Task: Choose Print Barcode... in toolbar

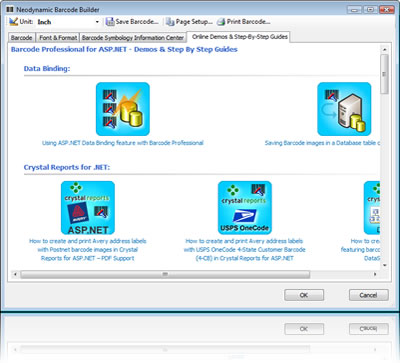Action: [x=249, y=22]
